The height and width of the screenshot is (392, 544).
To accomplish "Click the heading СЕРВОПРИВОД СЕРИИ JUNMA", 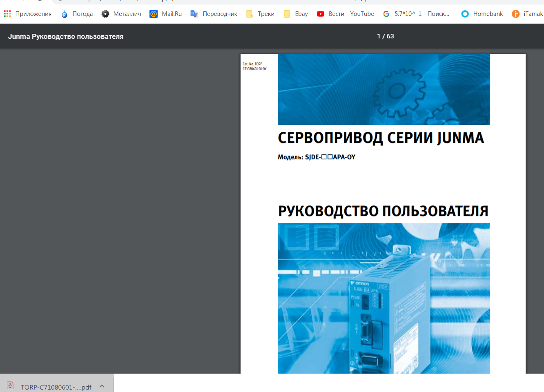I will pos(381,138).
